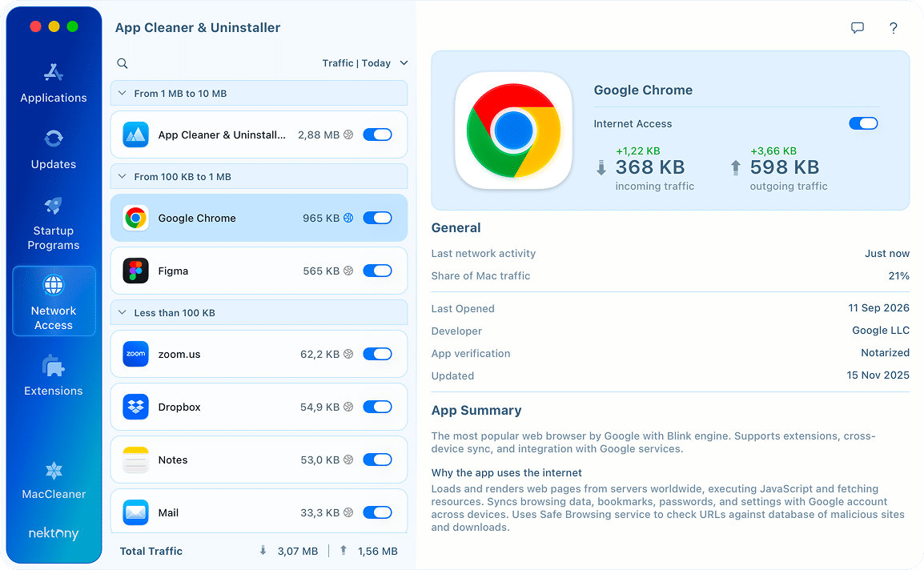The height and width of the screenshot is (570, 924).
Task: Click the +3,66 KB outgoing change
Action: [x=773, y=151]
